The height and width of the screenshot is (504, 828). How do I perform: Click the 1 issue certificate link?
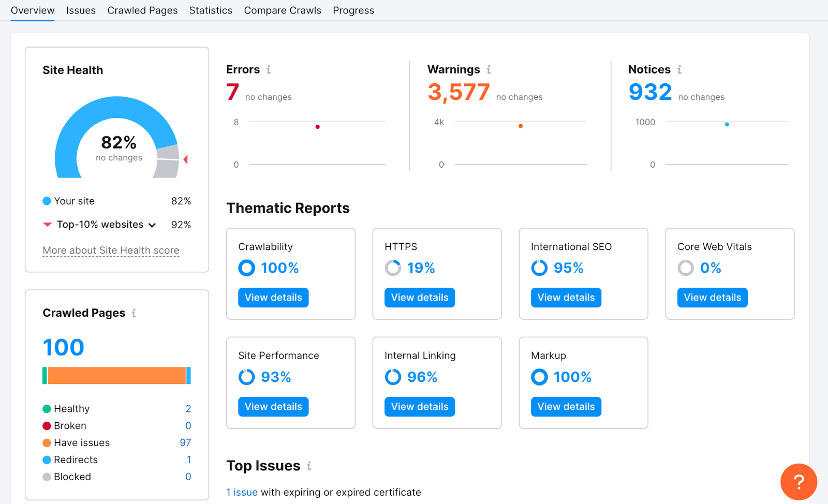(x=242, y=492)
